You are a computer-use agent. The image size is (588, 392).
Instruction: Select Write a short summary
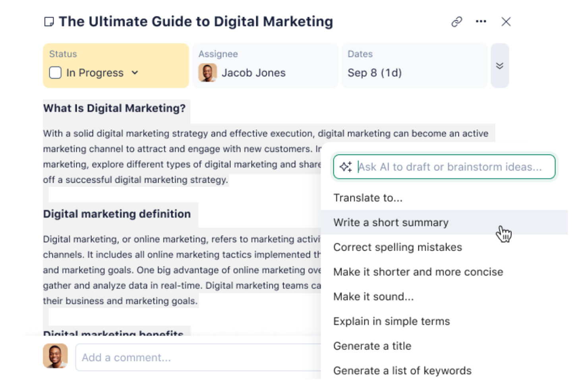tap(391, 222)
